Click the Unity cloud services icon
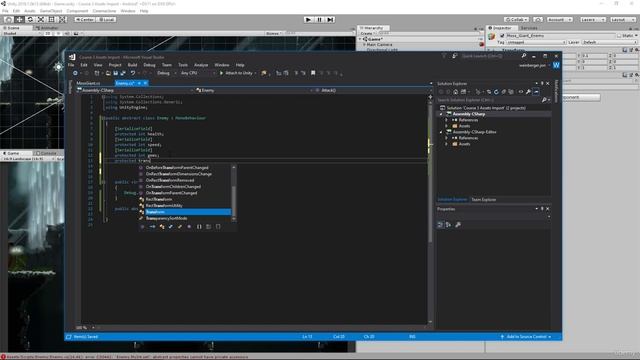Screen dimensions: 640x360 tap(538, 19)
